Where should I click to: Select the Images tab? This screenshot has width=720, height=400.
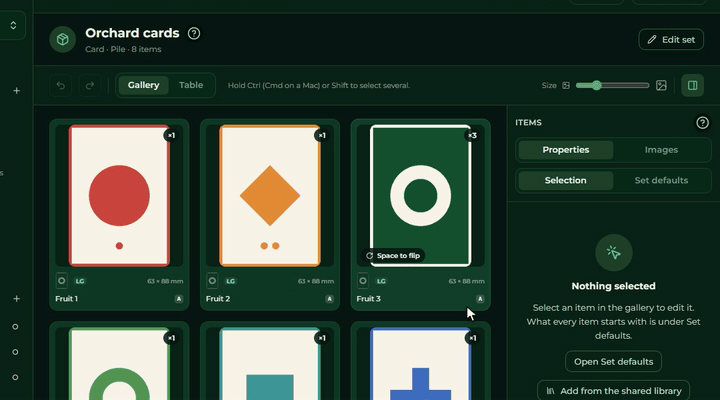pyautogui.click(x=661, y=150)
